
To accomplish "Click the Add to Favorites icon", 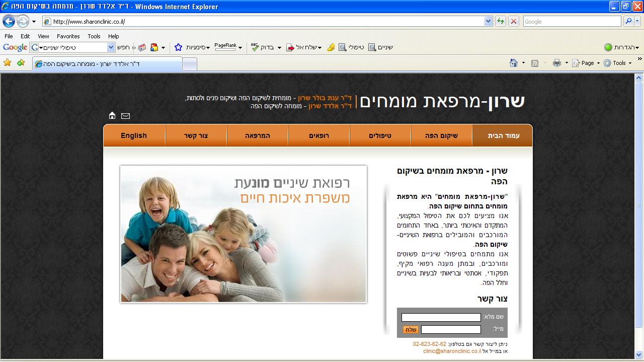I will 21,63.
